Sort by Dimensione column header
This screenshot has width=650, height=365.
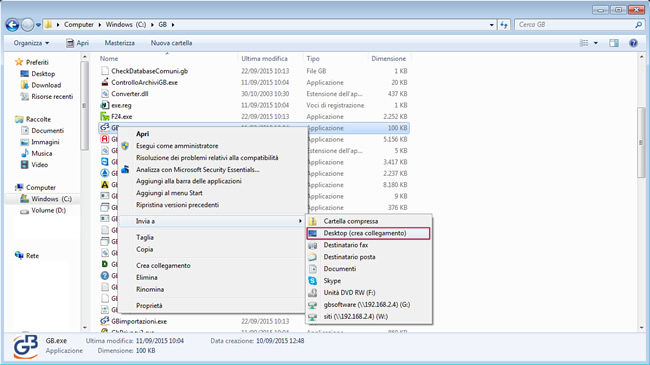tap(388, 58)
